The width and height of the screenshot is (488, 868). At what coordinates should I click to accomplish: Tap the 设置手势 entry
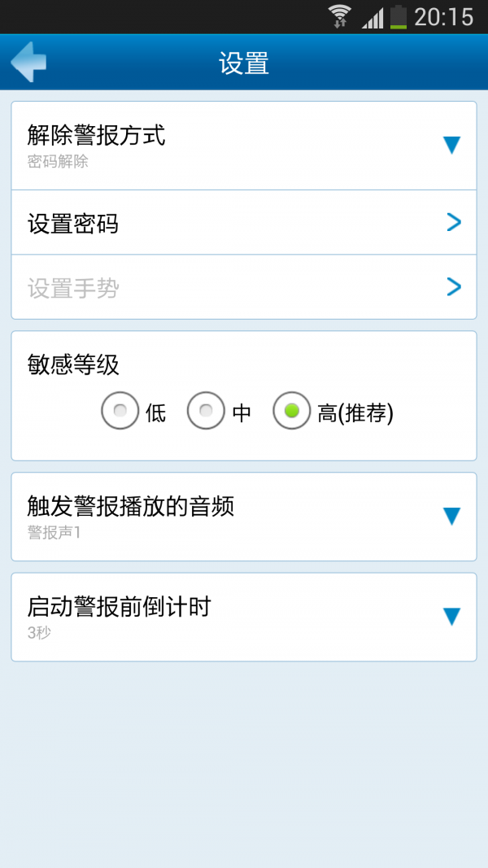244,286
